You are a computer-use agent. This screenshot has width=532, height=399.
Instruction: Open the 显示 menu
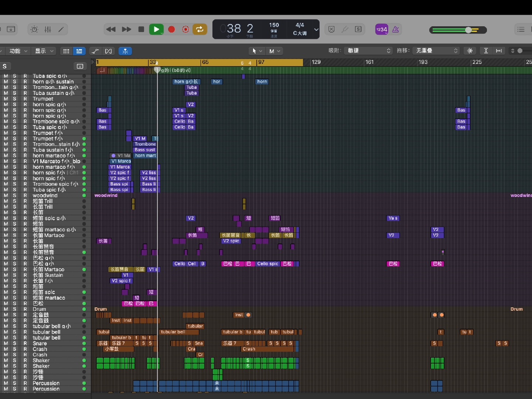(44, 51)
